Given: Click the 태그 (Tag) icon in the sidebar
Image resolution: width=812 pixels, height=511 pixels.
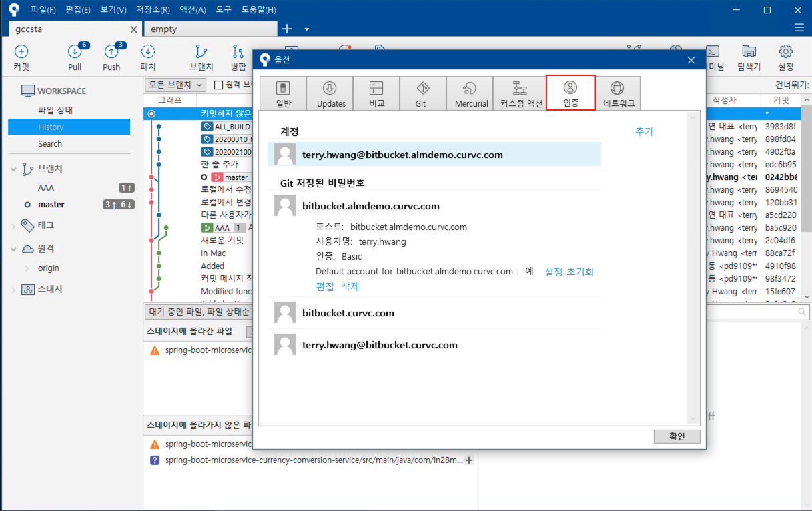Looking at the screenshot, I should [28, 225].
